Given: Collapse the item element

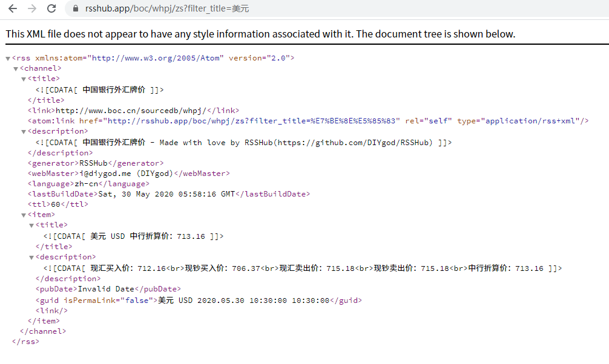Looking at the screenshot, I should pos(23,214).
